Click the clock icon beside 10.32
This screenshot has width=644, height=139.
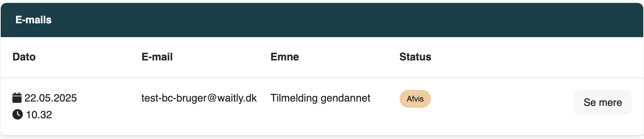17,115
